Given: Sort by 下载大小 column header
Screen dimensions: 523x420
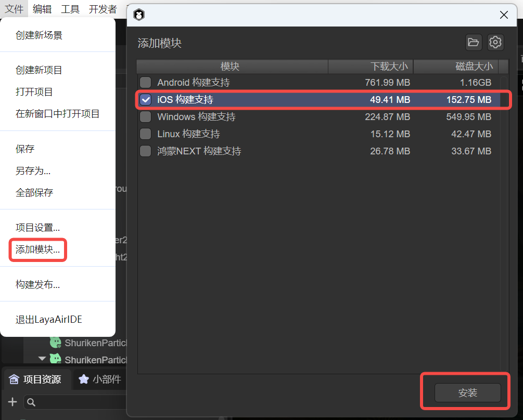Looking at the screenshot, I should point(371,67).
